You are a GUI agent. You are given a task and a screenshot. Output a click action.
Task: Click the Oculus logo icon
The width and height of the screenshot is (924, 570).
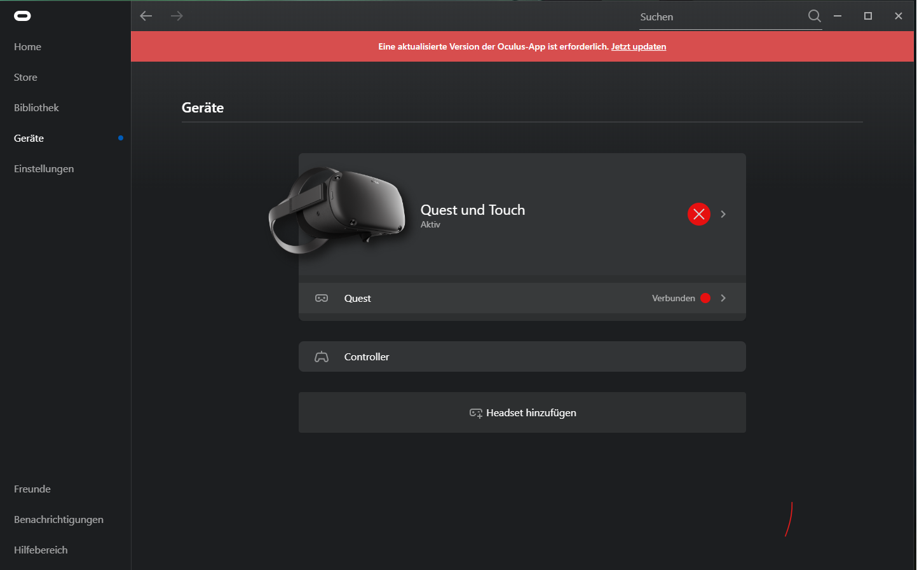point(22,16)
